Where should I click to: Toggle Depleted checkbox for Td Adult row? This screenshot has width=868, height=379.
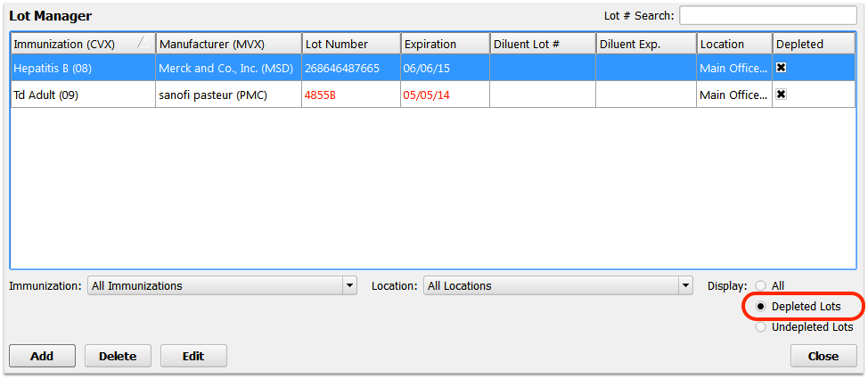point(781,95)
